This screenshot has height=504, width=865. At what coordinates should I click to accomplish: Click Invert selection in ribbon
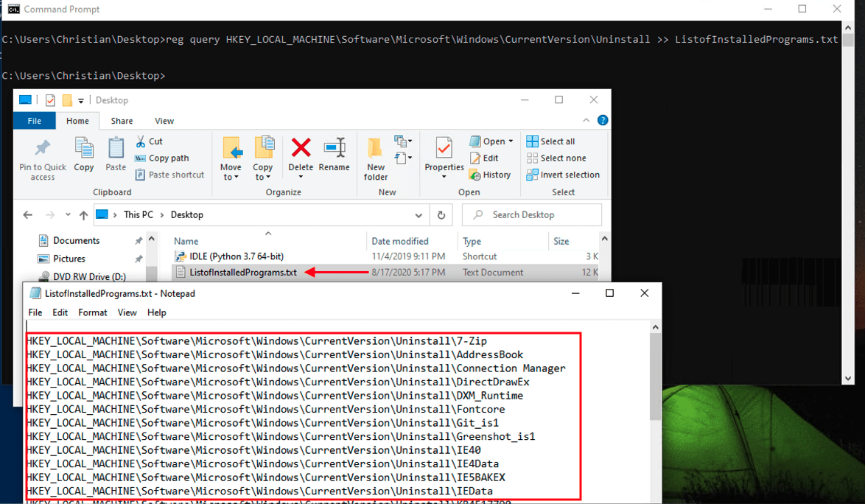click(563, 175)
